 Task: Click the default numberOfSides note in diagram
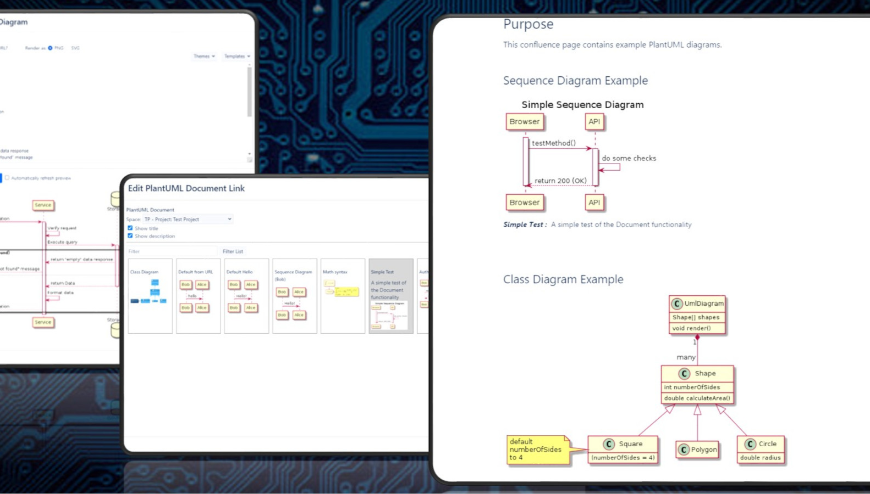coord(535,449)
